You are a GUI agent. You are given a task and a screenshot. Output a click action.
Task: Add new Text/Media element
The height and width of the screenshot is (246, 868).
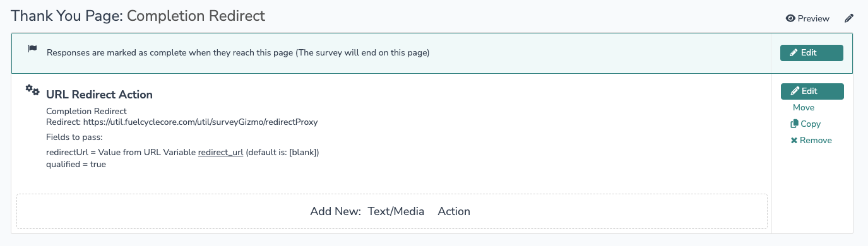[x=396, y=211]
